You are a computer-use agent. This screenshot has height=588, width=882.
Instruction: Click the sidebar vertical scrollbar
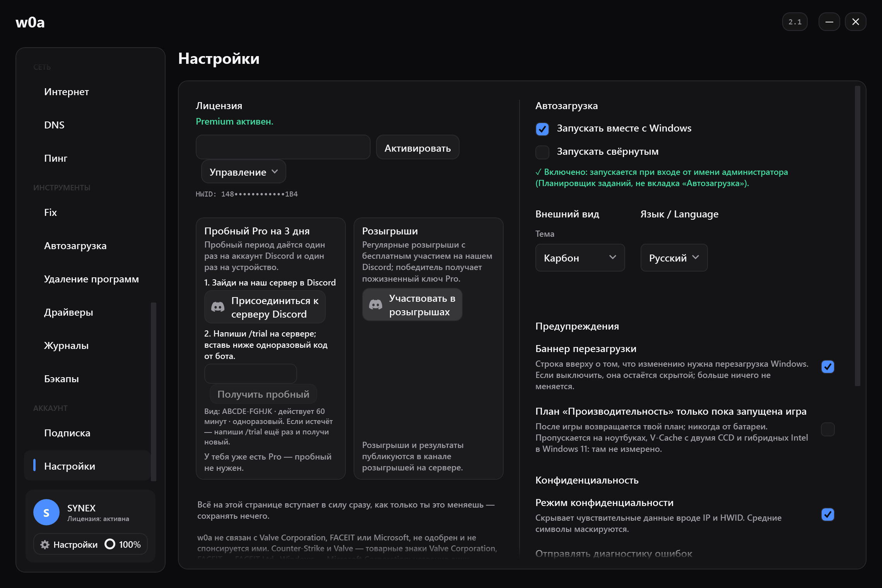(x=154, y=391)
